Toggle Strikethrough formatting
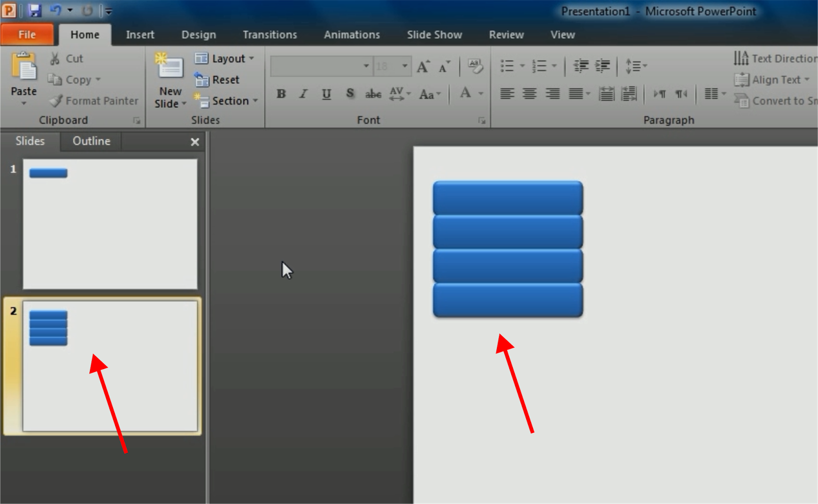The height and width of the screenshot is (504, 818). point(373,94)
